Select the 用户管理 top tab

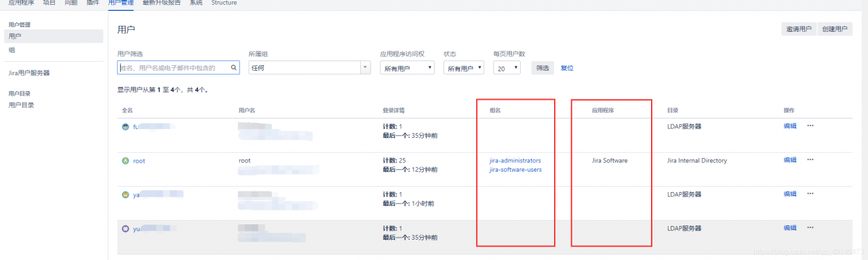[121, 3]
